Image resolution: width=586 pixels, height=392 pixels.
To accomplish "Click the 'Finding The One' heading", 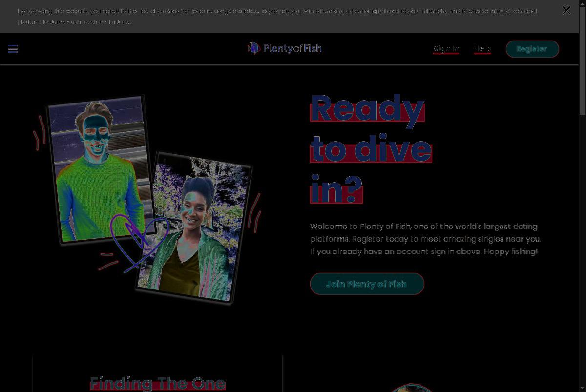I will pos(157,383).
